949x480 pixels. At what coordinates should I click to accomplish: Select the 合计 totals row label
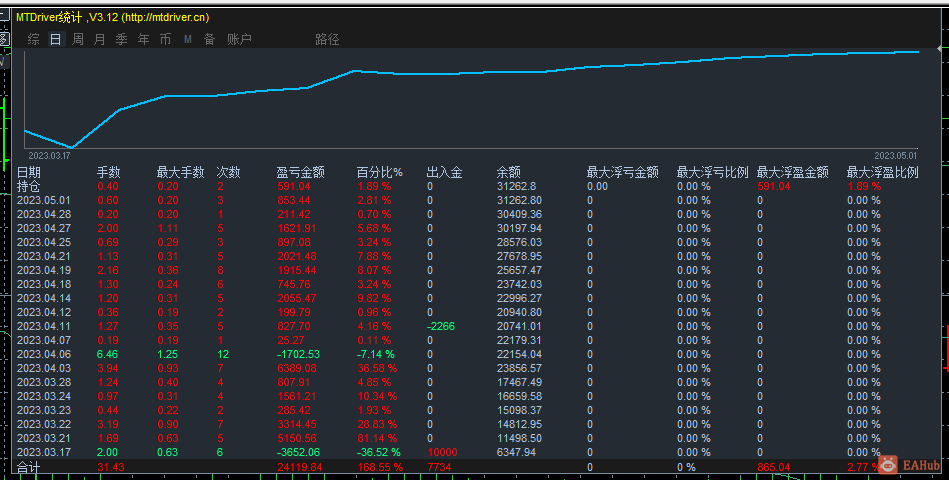click(29, 467)
